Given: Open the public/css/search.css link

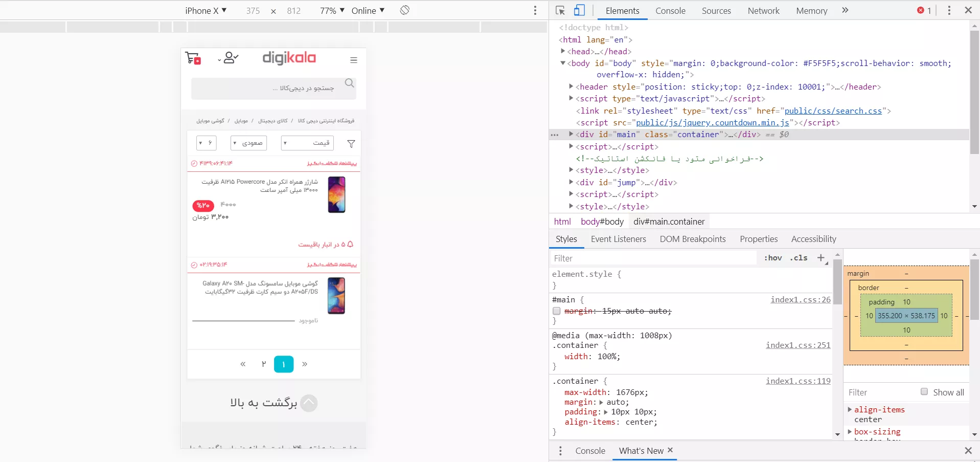Looking at the screenshot, I should coord(833,111).
